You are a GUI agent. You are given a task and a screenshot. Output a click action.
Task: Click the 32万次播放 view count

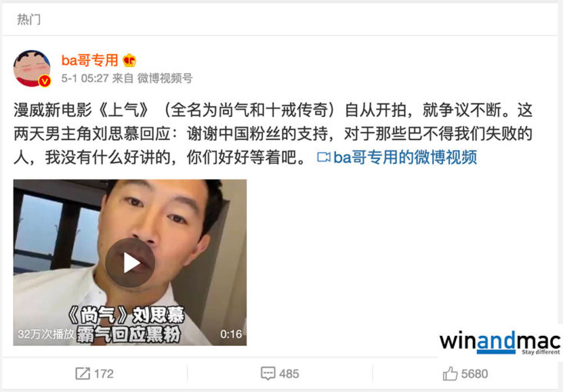click(x=46, y=334)
